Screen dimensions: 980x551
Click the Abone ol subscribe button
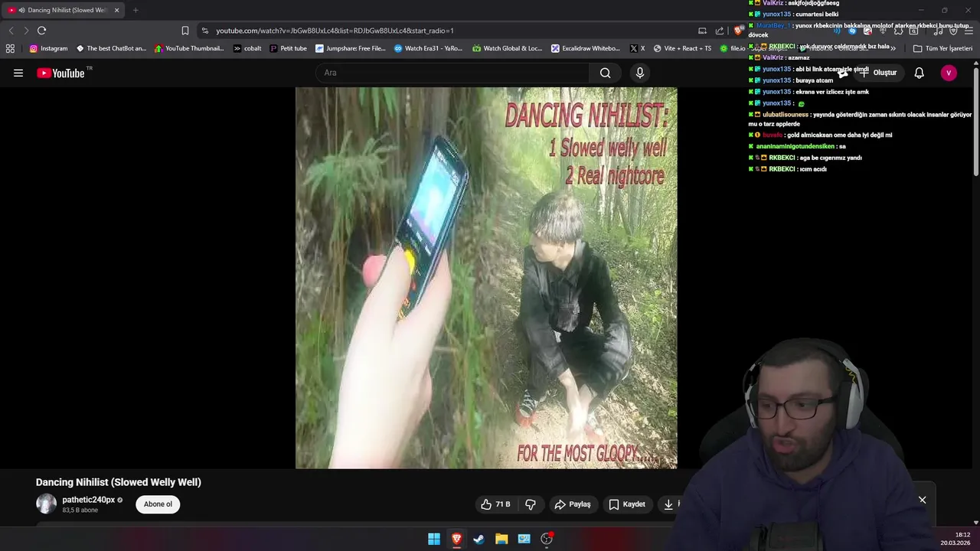pos(158,504)
